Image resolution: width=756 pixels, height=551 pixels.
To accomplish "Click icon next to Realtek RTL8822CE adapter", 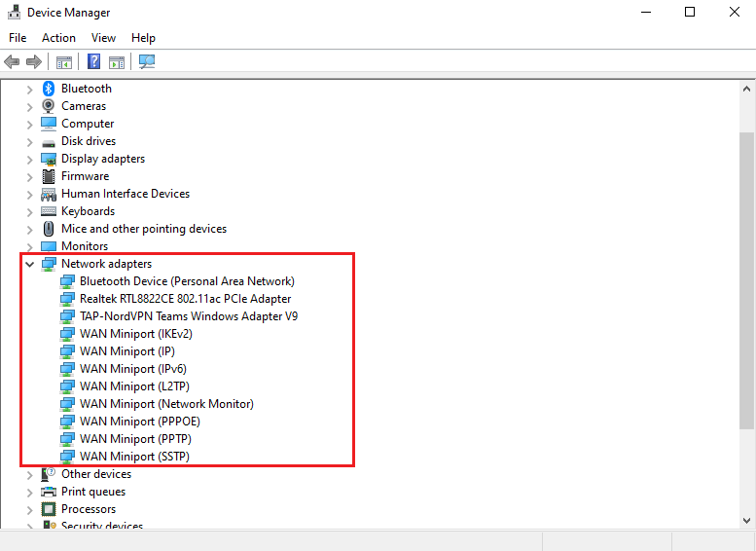I will 67,299.
